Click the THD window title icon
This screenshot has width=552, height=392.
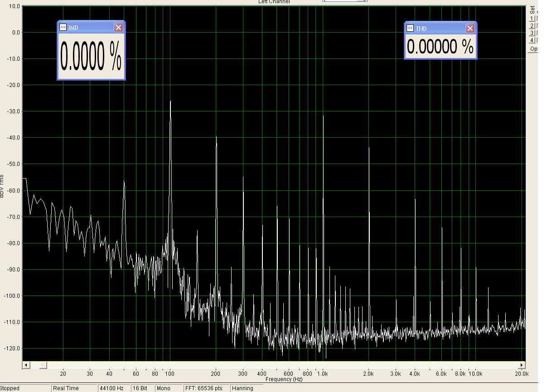click(410, 28)
